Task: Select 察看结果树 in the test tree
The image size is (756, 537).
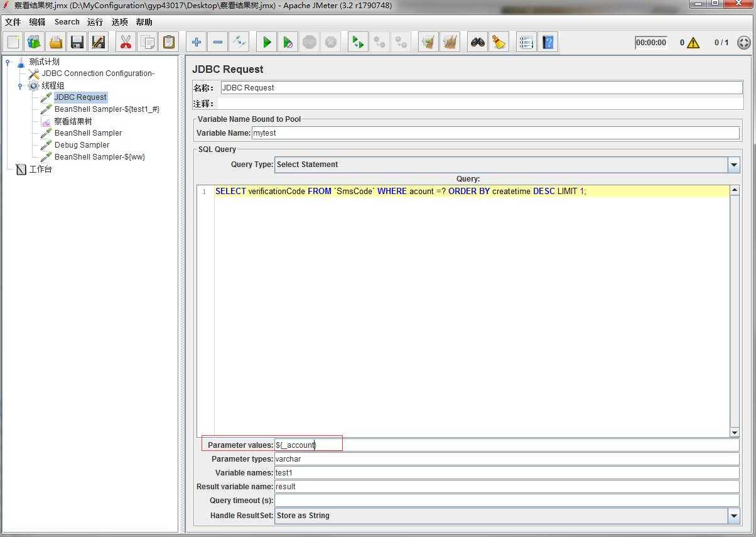Action: point(73,121)
